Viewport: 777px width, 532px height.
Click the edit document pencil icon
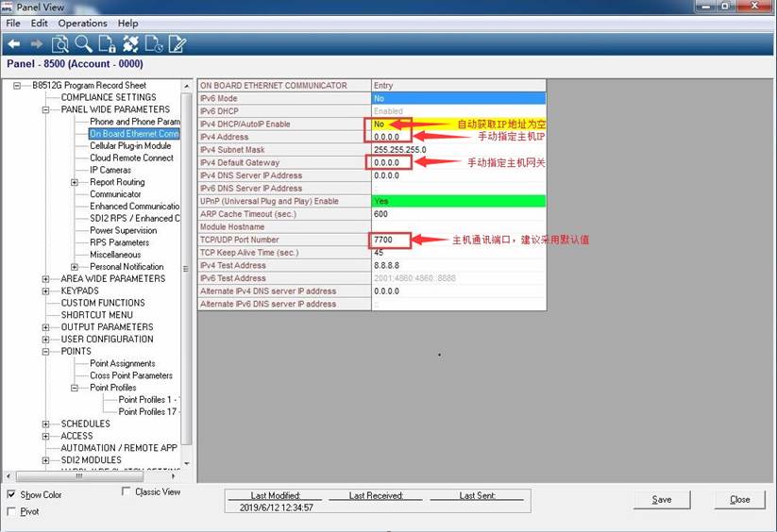(177, 44)
